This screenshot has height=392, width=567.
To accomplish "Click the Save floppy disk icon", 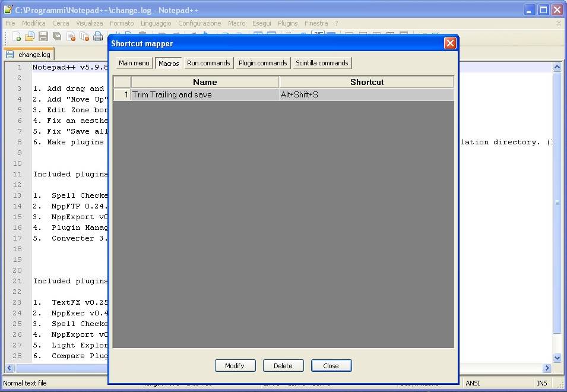I will tap(43, 37).
